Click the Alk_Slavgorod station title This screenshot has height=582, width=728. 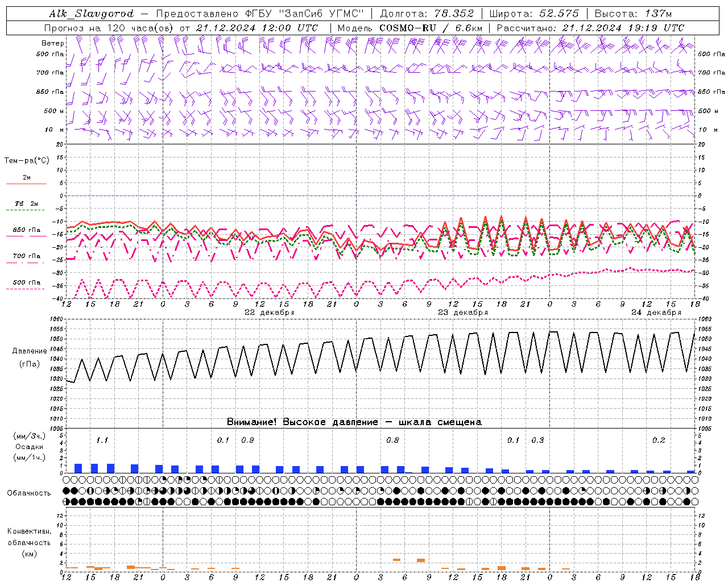(92, 14)
